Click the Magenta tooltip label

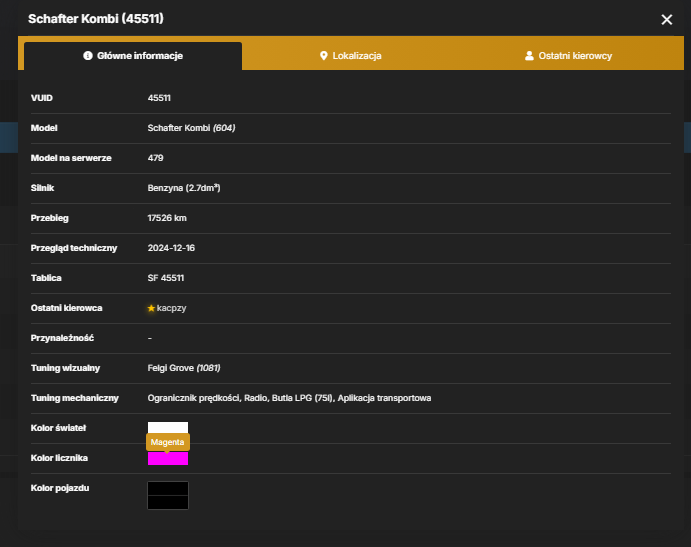point(167,442)
